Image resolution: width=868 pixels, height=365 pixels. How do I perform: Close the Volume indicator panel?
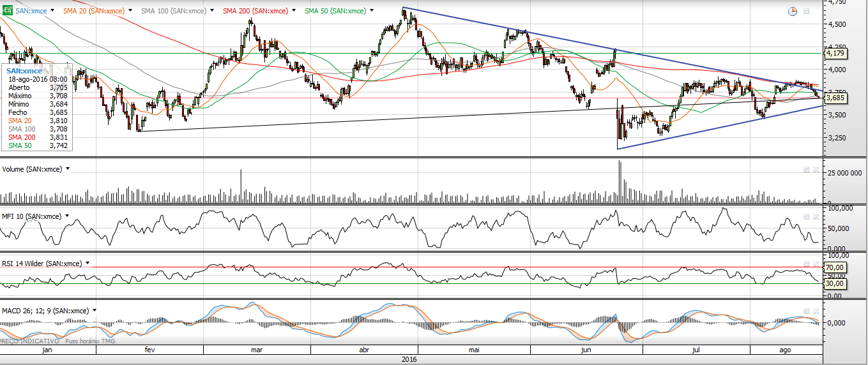pyautogui.click(x=815, y=169)
